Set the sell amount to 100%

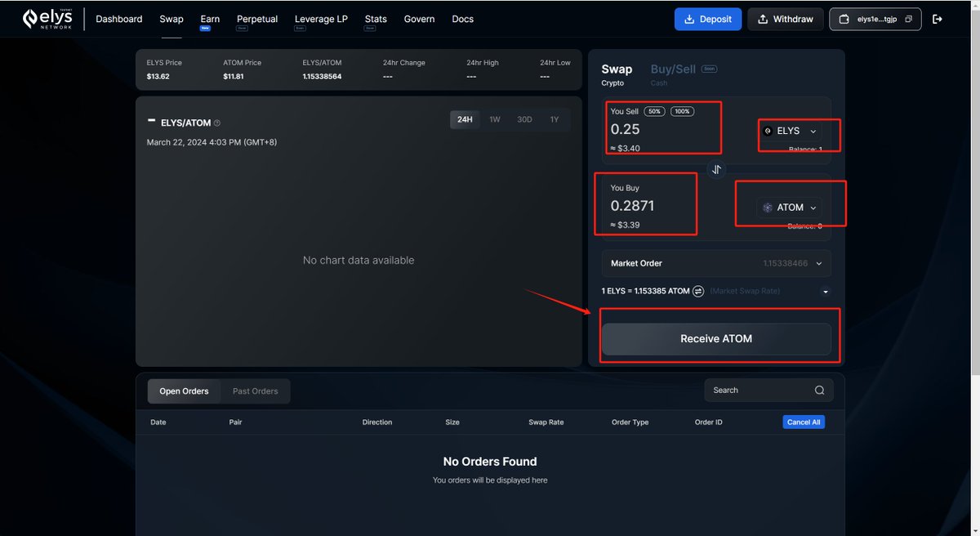(682, 111)
